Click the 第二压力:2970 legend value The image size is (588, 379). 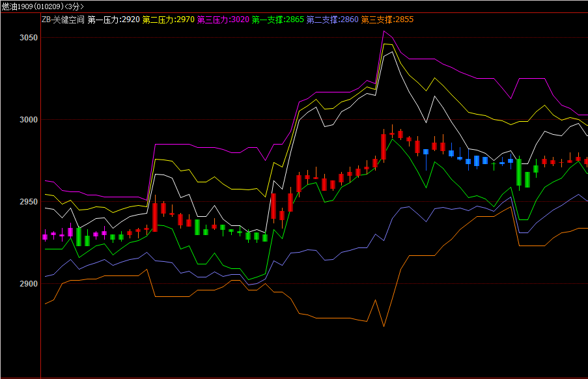pyautogui.click(x=169, y=20)
